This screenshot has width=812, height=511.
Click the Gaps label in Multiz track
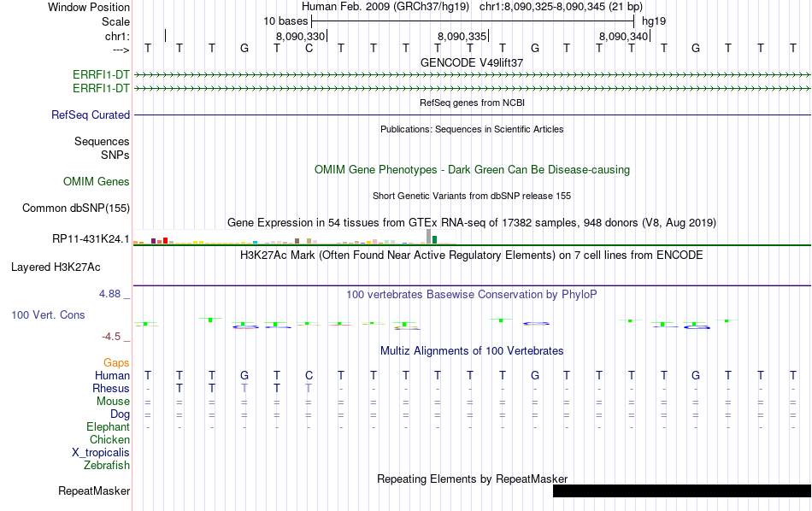tap(116, 362)
